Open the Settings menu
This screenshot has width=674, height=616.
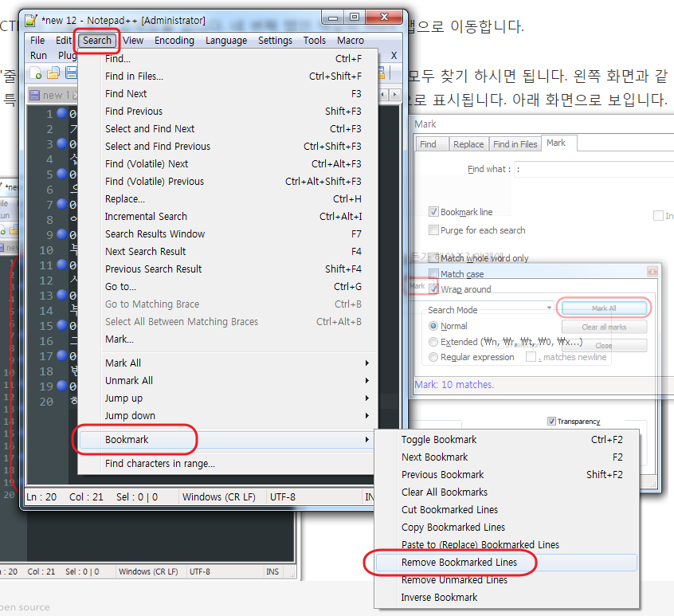click(275, 41)
